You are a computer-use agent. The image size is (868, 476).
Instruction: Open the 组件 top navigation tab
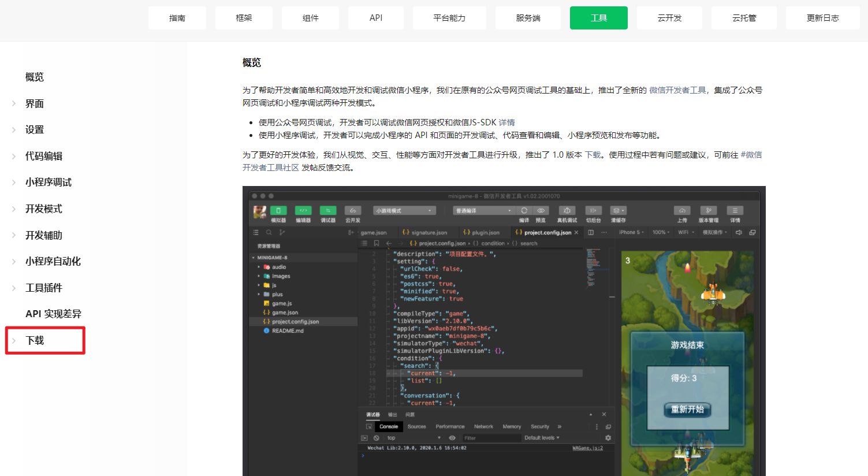click(x=311, y=18)
